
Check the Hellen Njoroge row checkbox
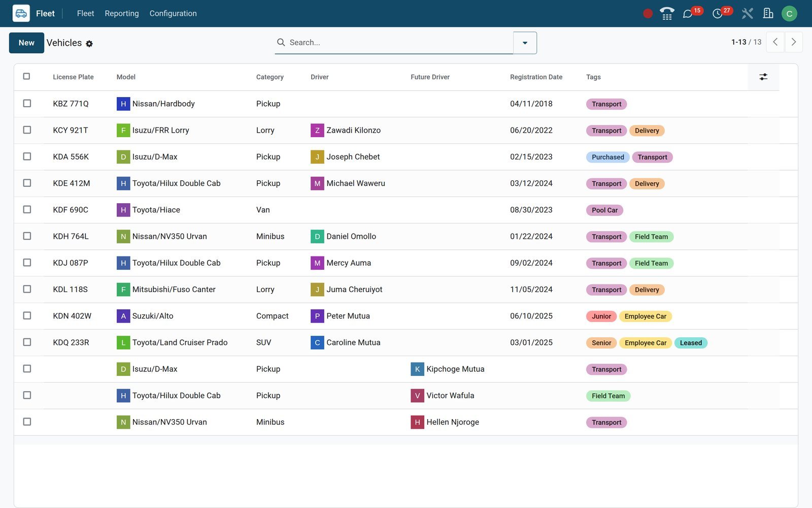tap(27, 422)
